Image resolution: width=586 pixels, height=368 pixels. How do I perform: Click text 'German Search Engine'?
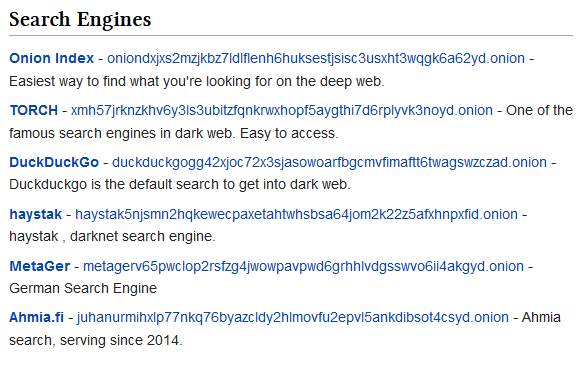(83, 288)
